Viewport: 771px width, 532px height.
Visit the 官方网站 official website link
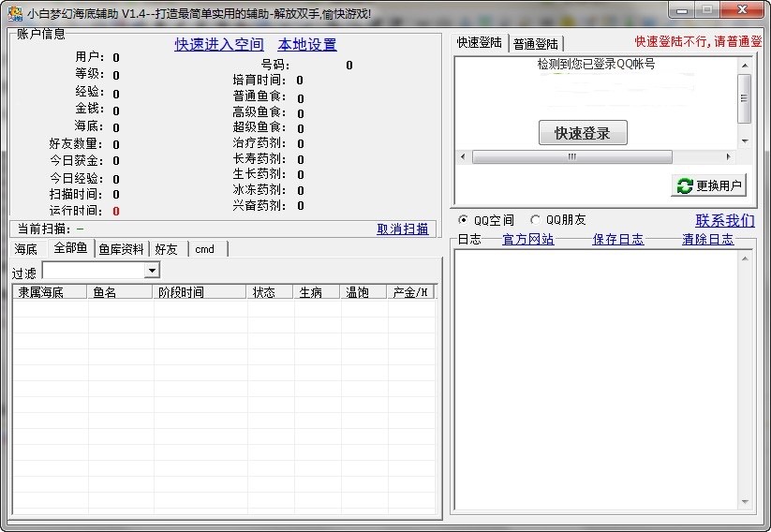click(x=528, y=240)
